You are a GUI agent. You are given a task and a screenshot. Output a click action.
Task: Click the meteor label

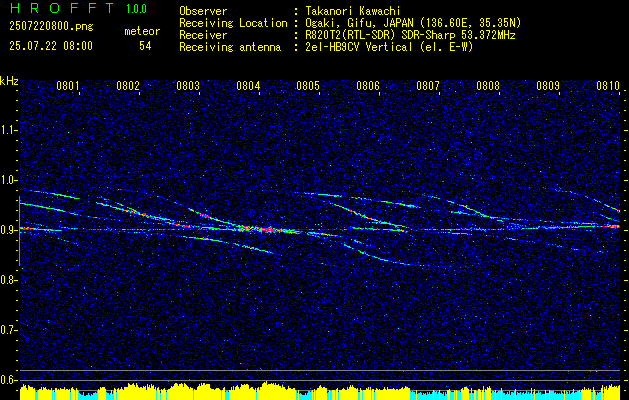142,31
